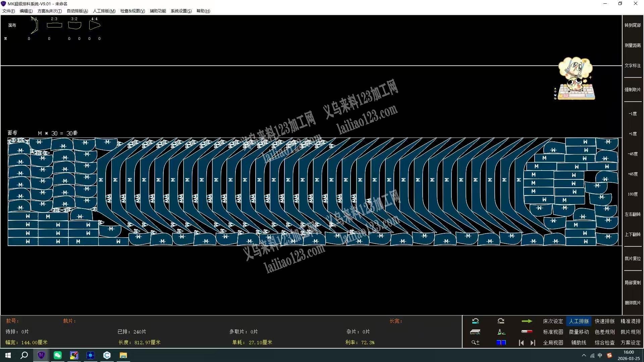Open the Windows Start menu
The image size is (644, 362).
point(8,355)
